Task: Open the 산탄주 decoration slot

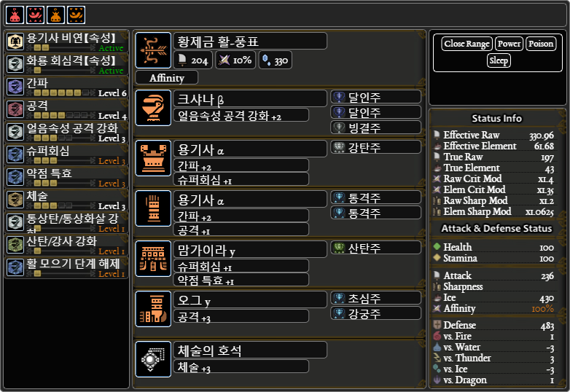Action: point(376,248)
